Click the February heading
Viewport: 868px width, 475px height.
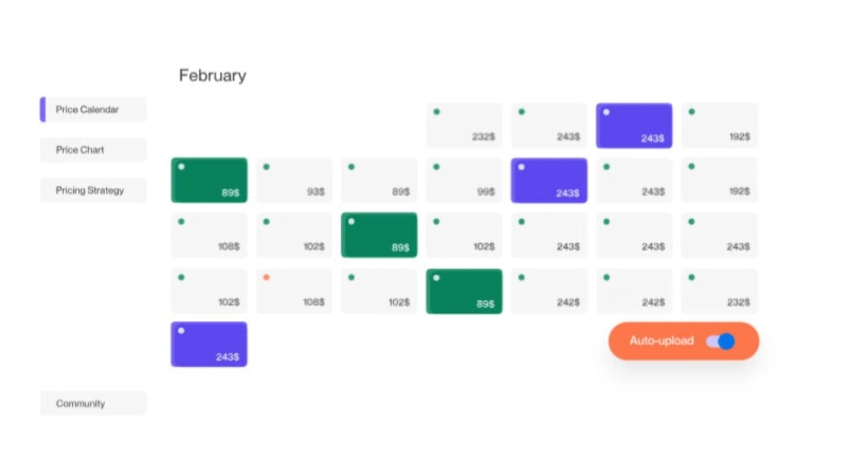[x=212, y=75]
